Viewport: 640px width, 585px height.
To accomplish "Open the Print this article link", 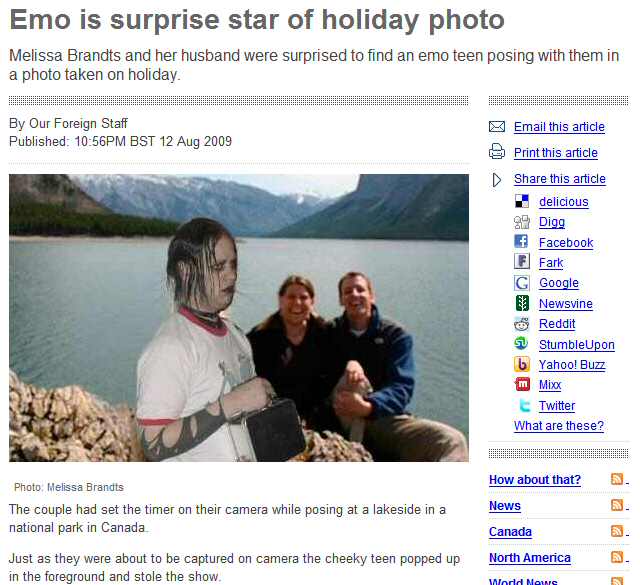I will pyautogui.click(x=556, y=153).
